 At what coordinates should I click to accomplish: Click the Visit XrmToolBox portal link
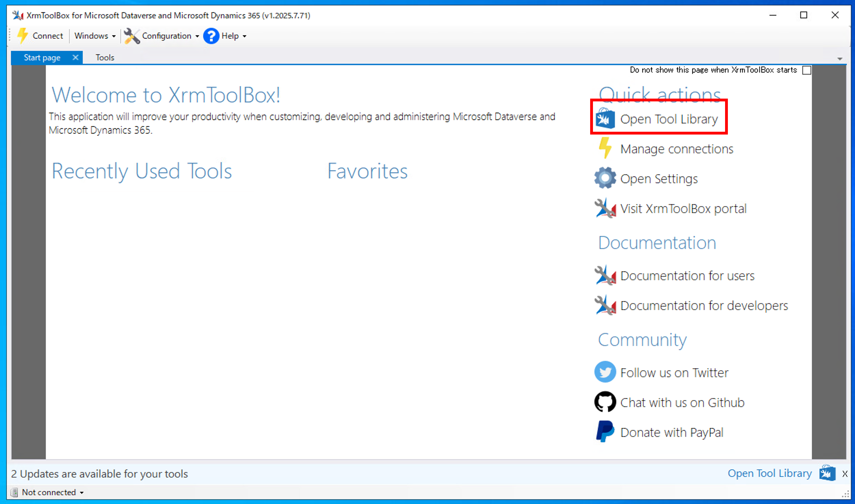[683, 209]
